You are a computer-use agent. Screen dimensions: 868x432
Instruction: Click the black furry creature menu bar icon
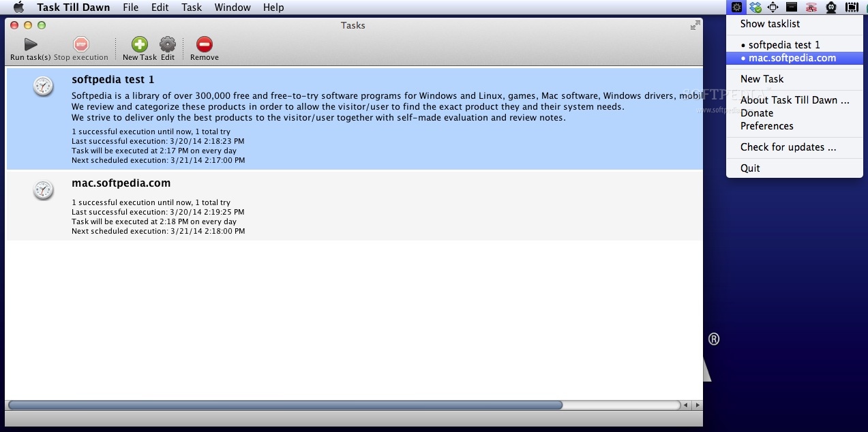point(831,7)
